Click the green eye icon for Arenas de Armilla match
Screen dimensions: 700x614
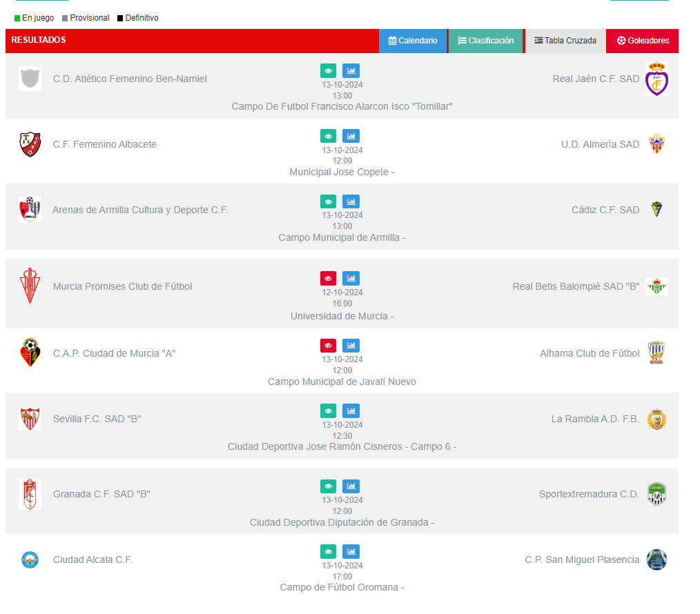328,201
